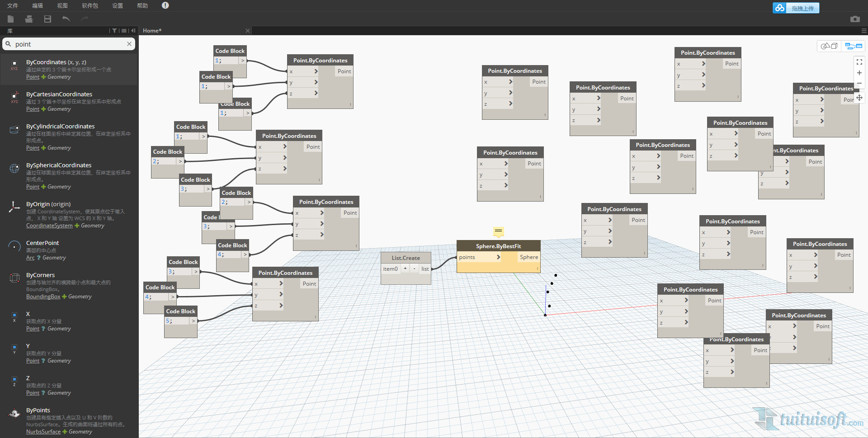Screen dimensions: 868x438
Task: Clear the 'point' library search field
Action: click(x=129, y=44)
